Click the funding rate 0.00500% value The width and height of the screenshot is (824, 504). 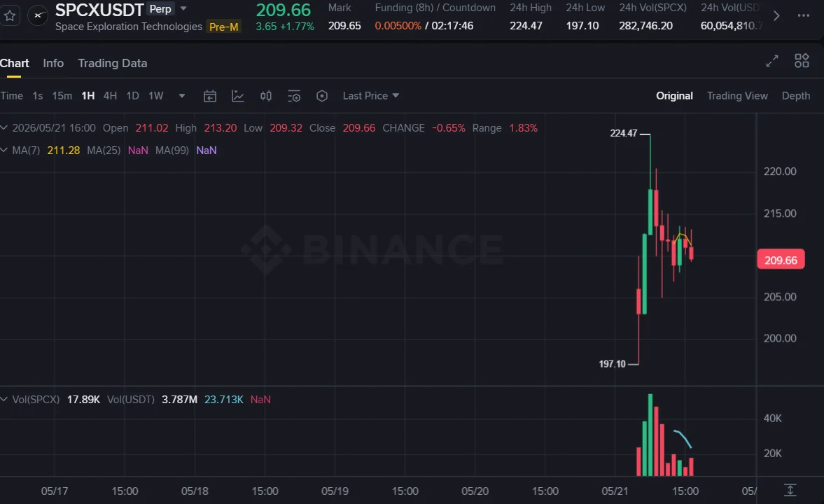398,25
